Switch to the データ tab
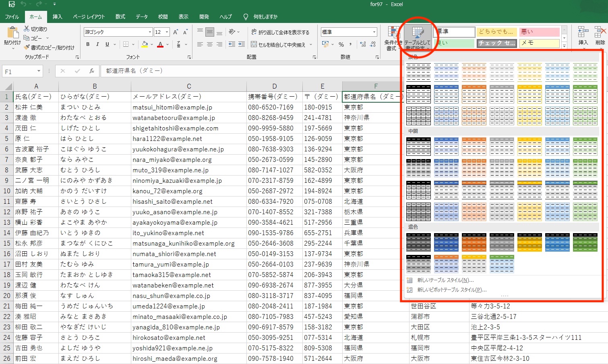The width and height of the screenshot is (608, 364). tap(142, 17)
